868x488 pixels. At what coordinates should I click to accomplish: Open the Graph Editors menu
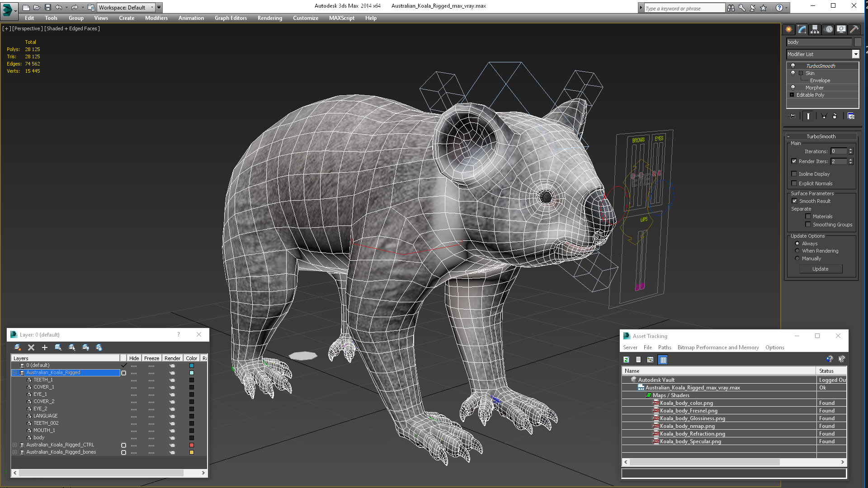pos(231,18)
